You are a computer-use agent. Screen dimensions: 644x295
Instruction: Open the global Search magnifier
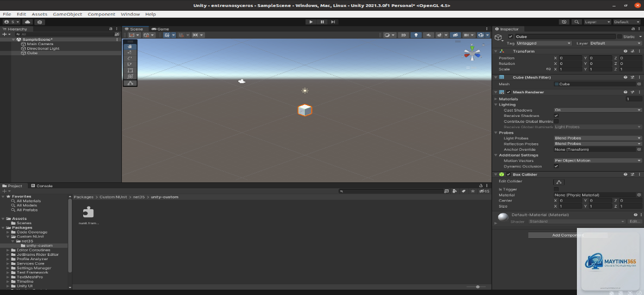(x=576, y=22)
